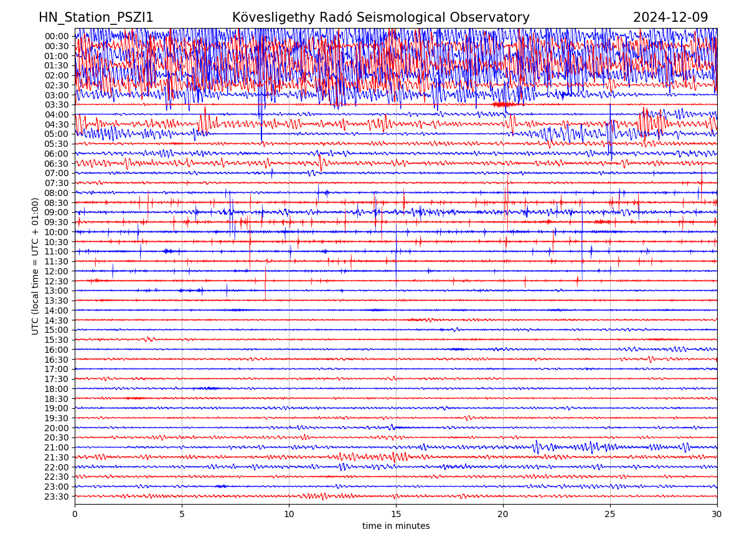Select the 06:00 time row label

57,154
